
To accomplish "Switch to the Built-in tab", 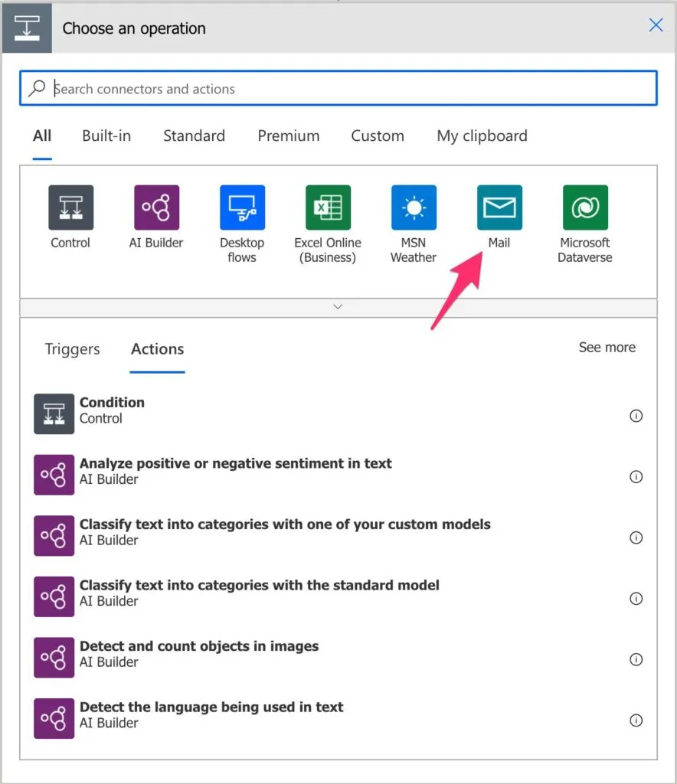I will click(x=106, y=136).
